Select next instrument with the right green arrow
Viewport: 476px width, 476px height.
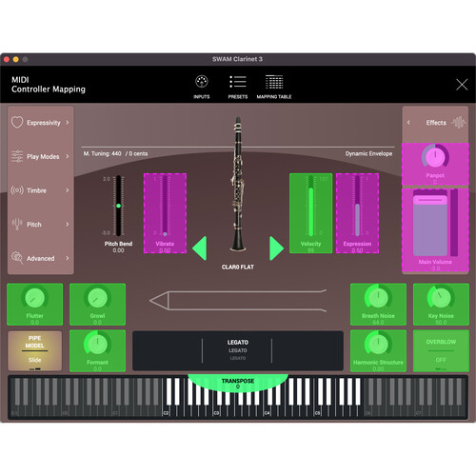[x=276, y=248]
